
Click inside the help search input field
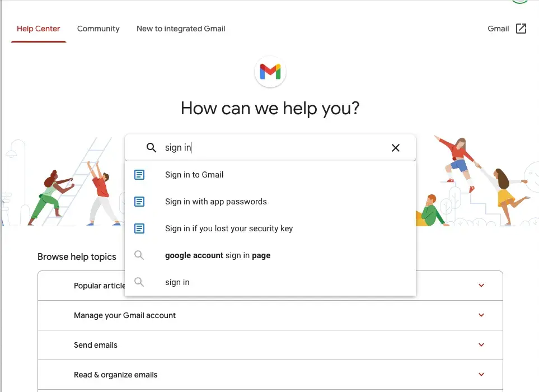(x=252, y=147)
